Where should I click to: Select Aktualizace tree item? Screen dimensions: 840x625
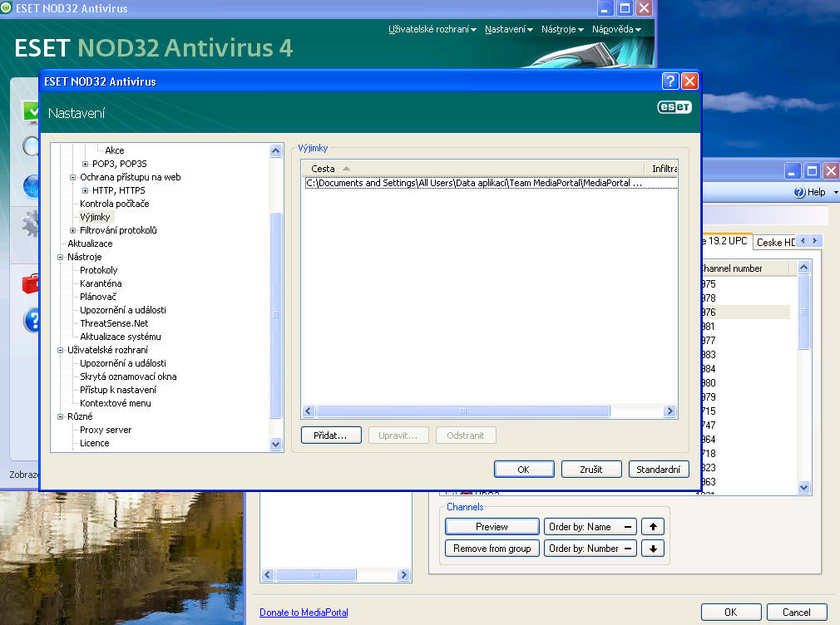tap(90, 244)
